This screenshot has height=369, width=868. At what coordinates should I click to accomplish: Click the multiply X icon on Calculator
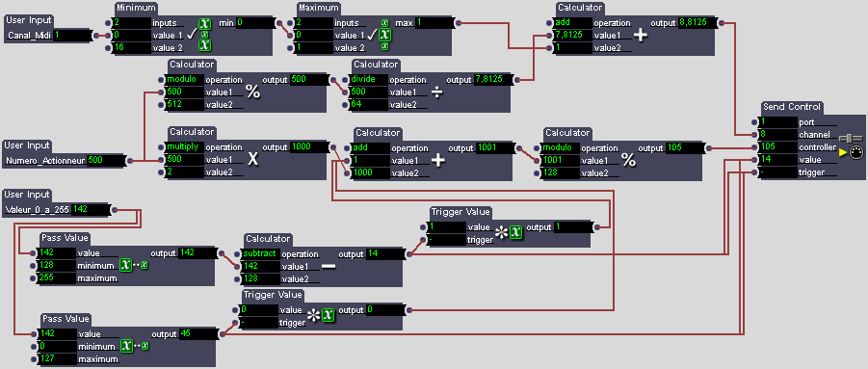(252, 159)
